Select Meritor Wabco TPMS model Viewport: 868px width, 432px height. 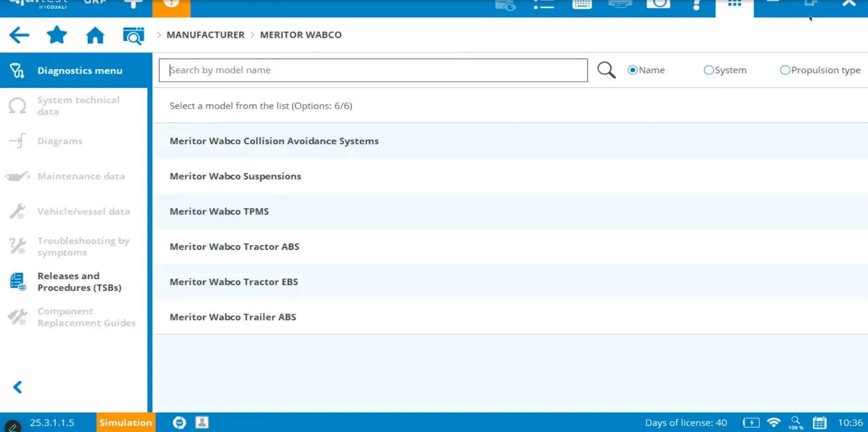click(511, 211)
